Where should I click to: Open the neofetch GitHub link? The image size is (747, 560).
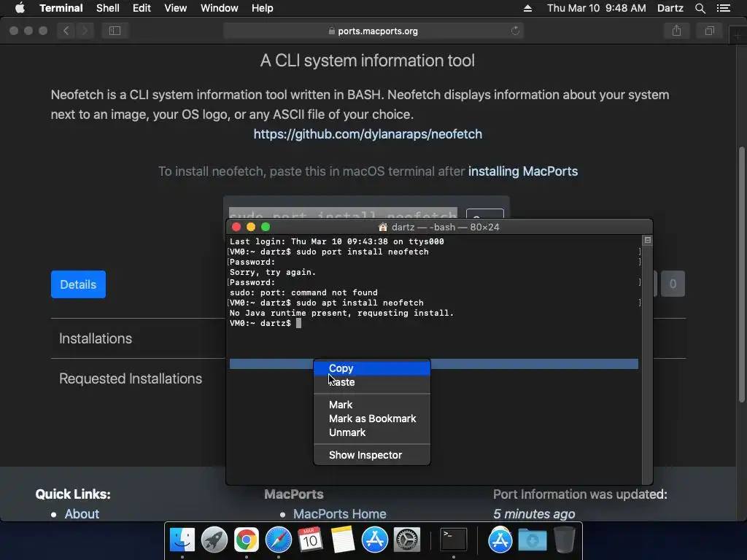368,134
